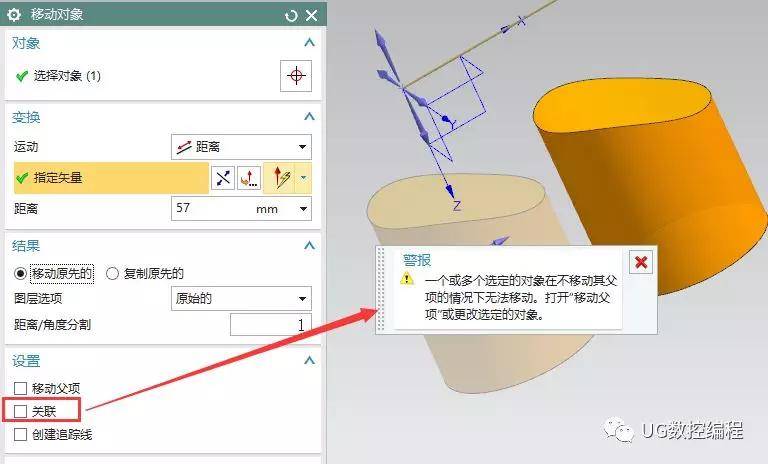Reverse the vector direction icon
Viewport: 768px width, 464px height.
coord(223,178)
